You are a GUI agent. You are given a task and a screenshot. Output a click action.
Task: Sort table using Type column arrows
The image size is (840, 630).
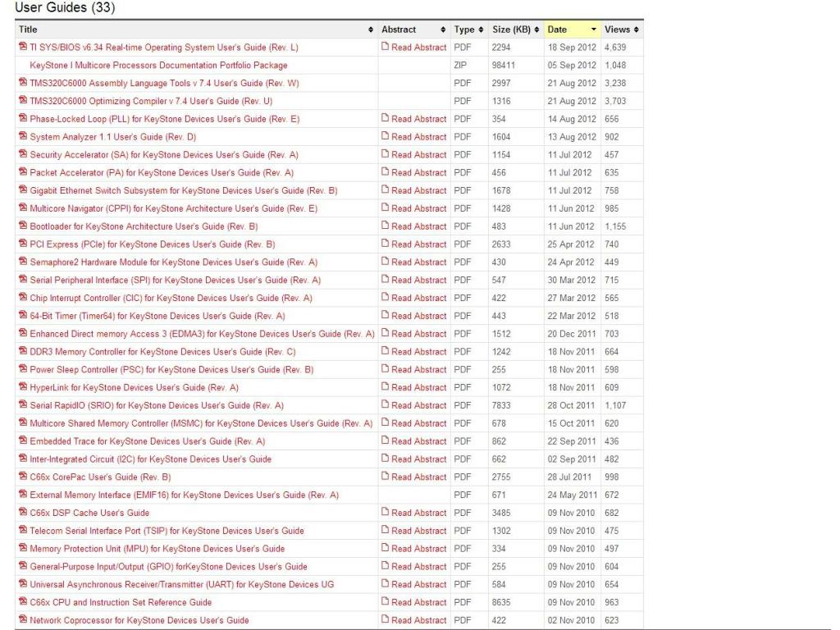tap(481, 30)
